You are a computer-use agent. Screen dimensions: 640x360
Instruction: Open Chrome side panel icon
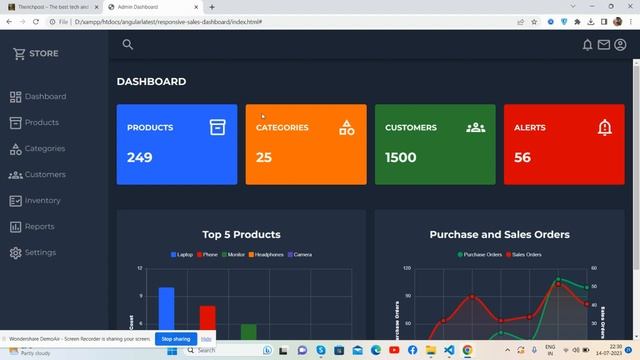coord(604,22)
